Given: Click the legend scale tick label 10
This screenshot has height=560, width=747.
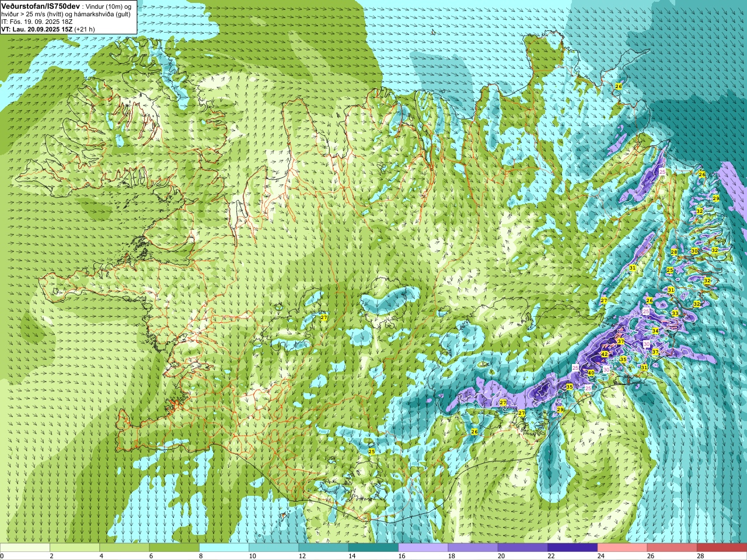Looking at the screenshot, I should point(253,556).
